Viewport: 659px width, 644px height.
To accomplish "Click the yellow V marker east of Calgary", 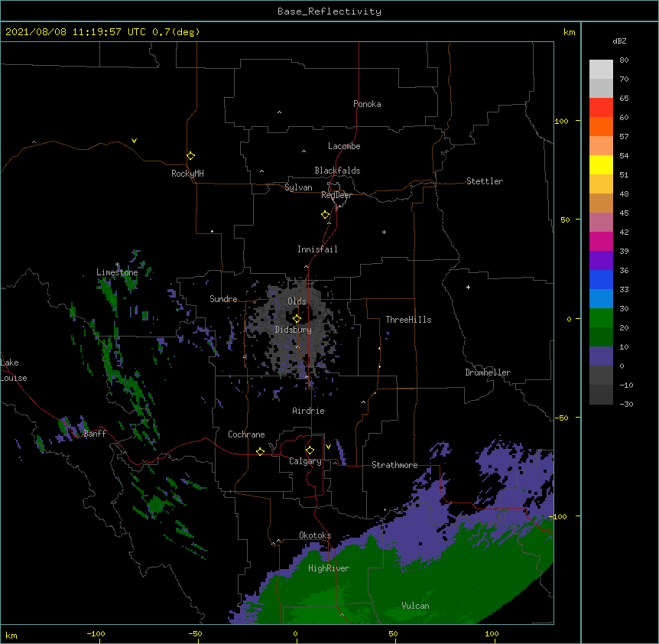I will pyautogui.click(x=328, y=447).
